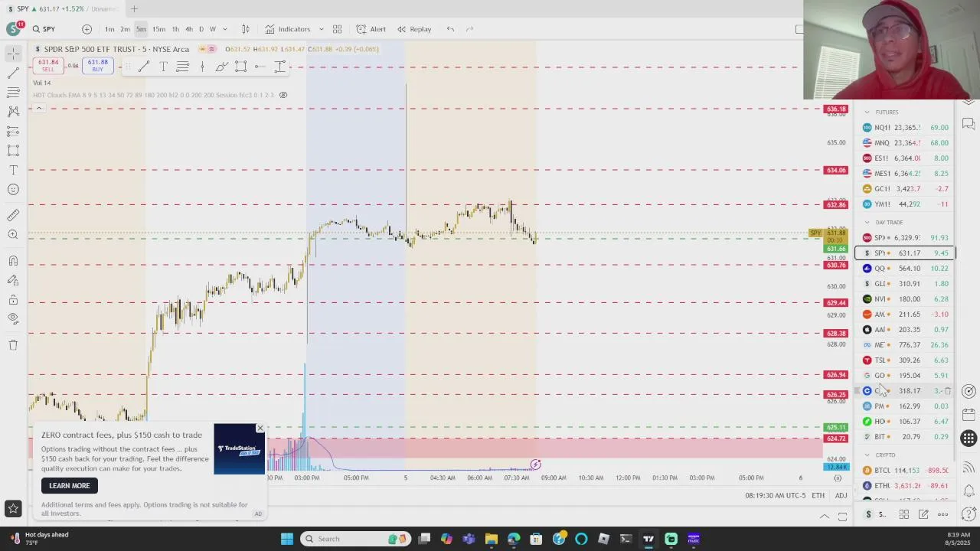
Task: Click the add symbol plus button
Action: click(x=87, y=29)
